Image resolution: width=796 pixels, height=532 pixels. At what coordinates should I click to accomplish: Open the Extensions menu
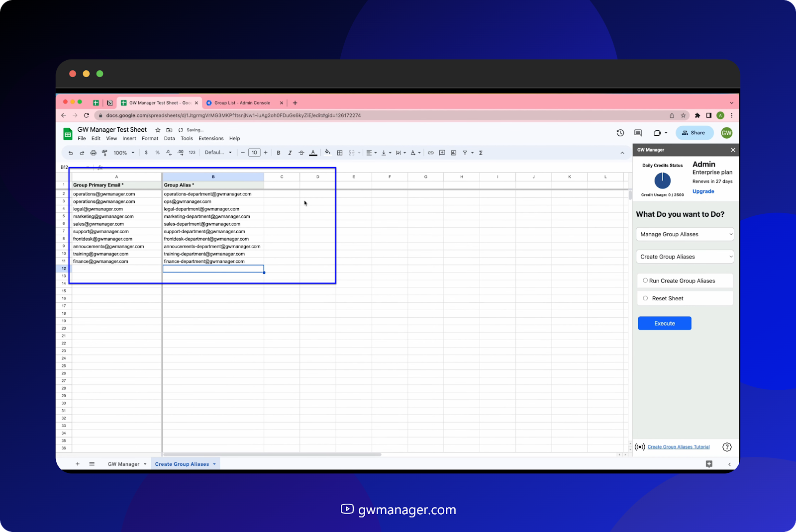coord(211,139)
